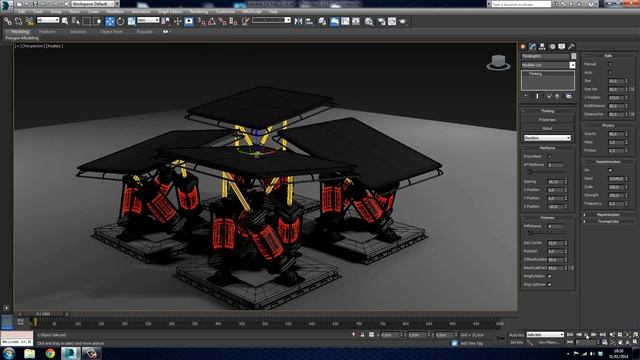640x360 pixels.
Task: Open the reference coordinate system dropdown
Action: tap(148, 20)
